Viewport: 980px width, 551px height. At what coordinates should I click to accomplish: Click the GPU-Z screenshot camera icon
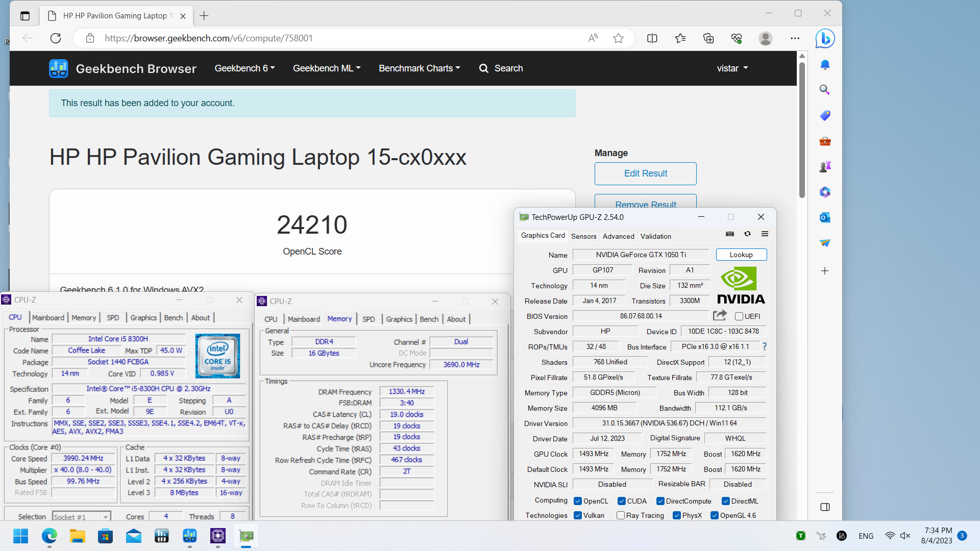tap(730, 234)
